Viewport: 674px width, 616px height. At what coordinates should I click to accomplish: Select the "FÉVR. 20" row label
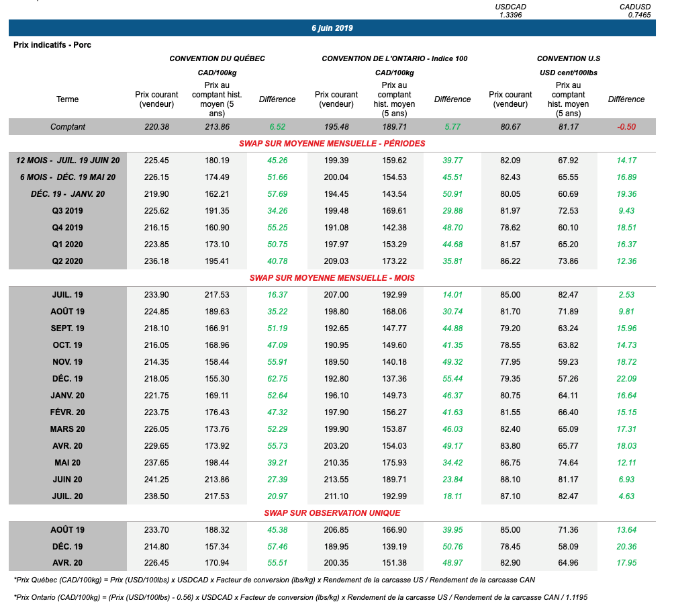click(67, 412)
